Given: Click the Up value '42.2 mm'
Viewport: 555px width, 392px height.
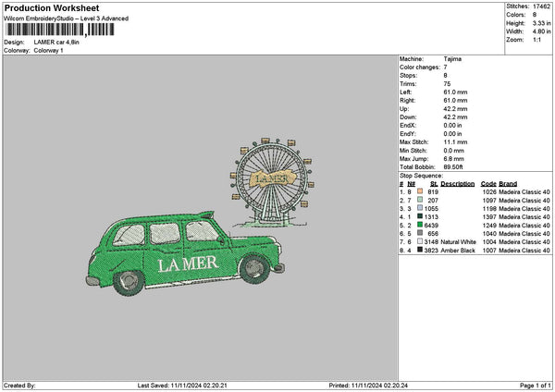Looking at the screenshot, I should (455, 109).
